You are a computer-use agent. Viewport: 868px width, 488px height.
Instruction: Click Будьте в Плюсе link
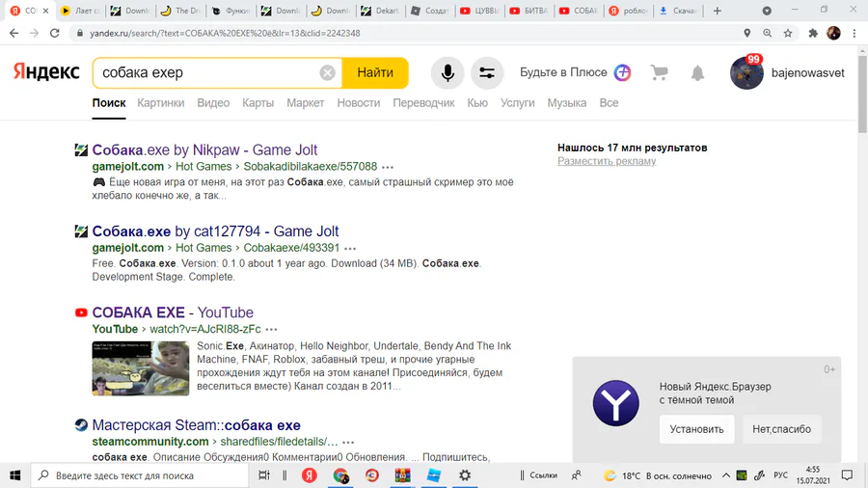pos(563,72)
